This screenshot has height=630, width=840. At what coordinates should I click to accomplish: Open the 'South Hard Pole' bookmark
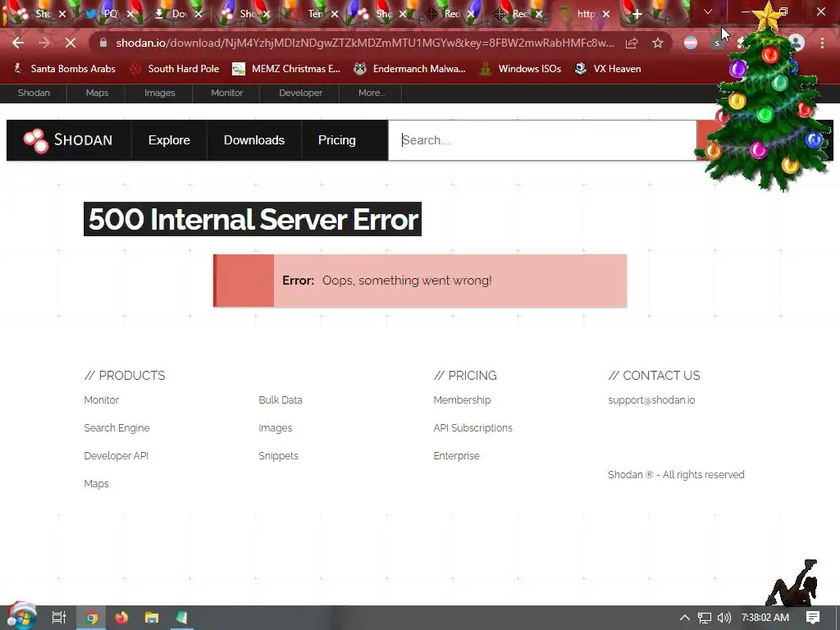(x=176, y=69)
